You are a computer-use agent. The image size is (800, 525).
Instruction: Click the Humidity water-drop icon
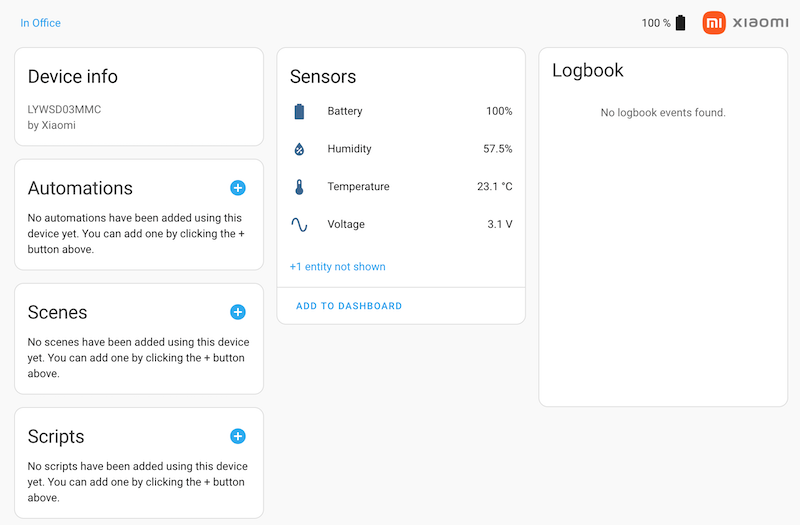tap(299, 149)
